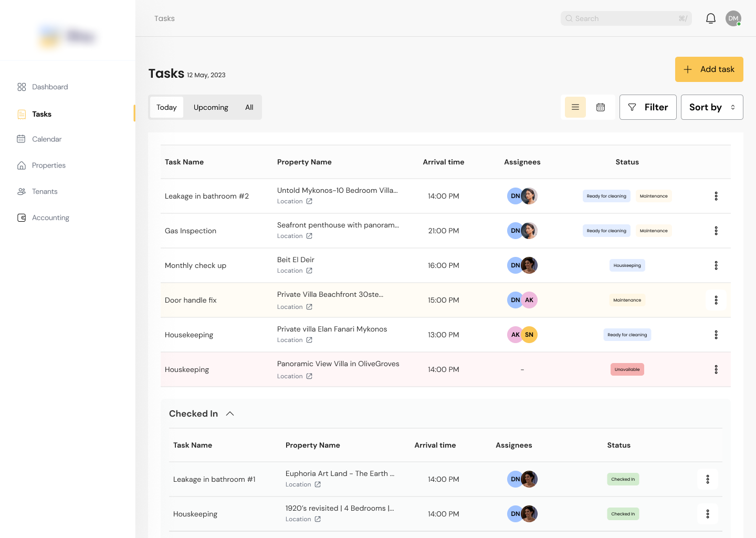Image resolution: width=756 pixels, height=538 pixels.
Task: Open options menu for Door handle fix
Action: pos(716,300)
